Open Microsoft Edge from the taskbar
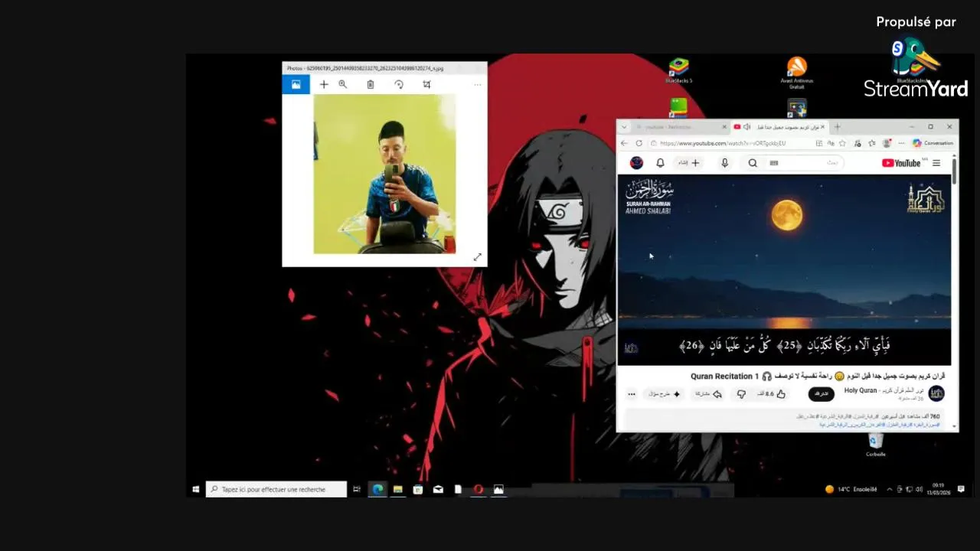The image size is (980, 551). (x=378, y=489)
